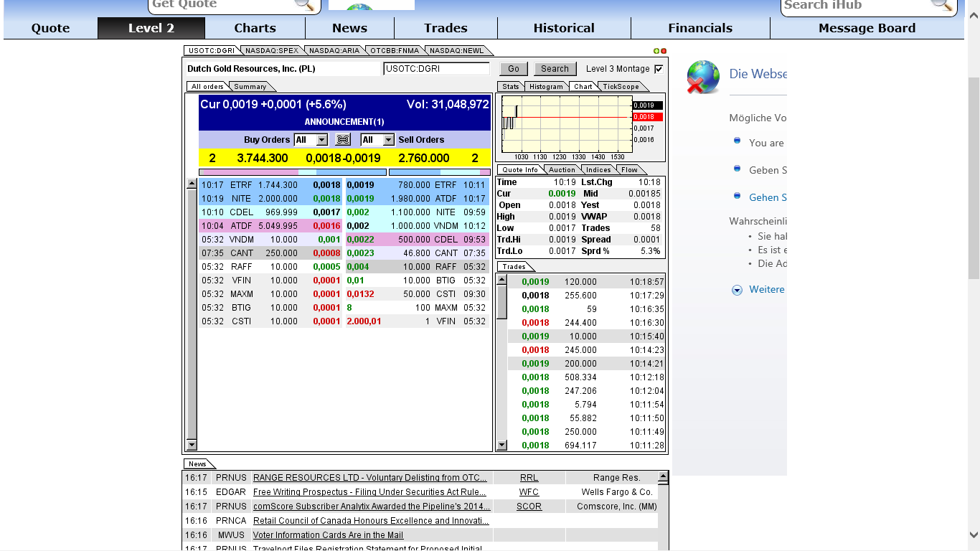Select Charts from the navigation menu
This screenshot has width=980, height=551.
(255, 28)
